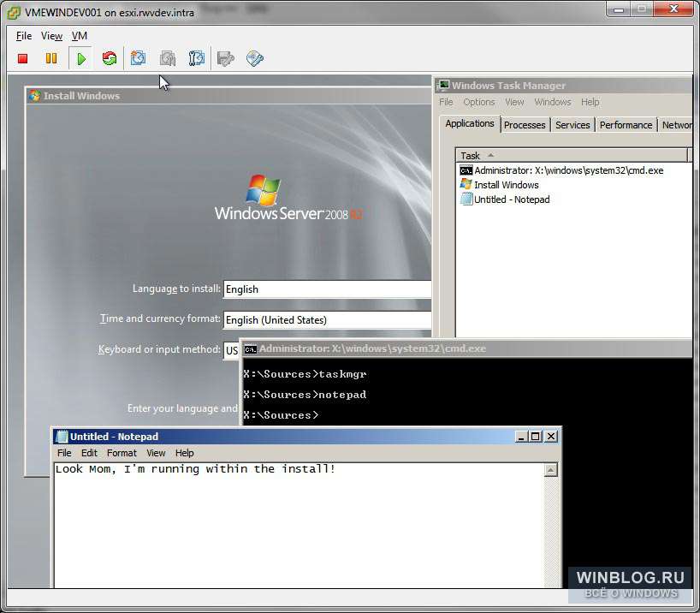Image resolution: width=700 pixels, height=613 pixels.
Task: Click the Connect CD/DVD toolbar icon
Action: [x=255, y=58]
